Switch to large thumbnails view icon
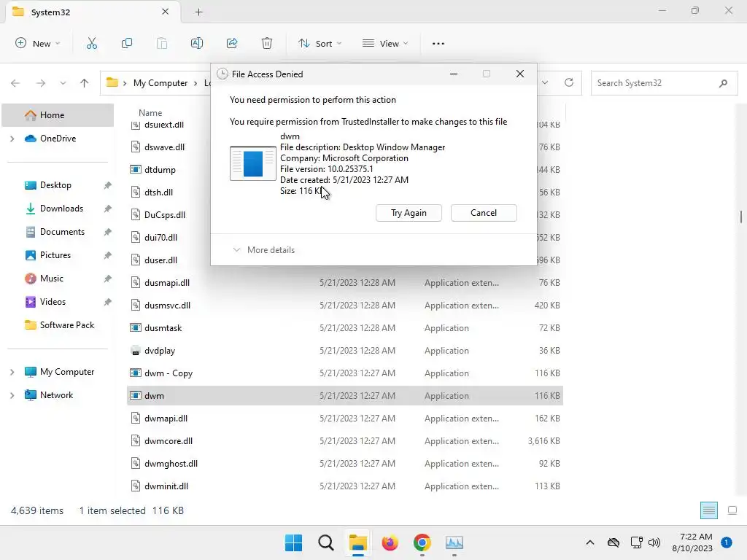Screen dimensions: 747x560 [x=732, y=510]
